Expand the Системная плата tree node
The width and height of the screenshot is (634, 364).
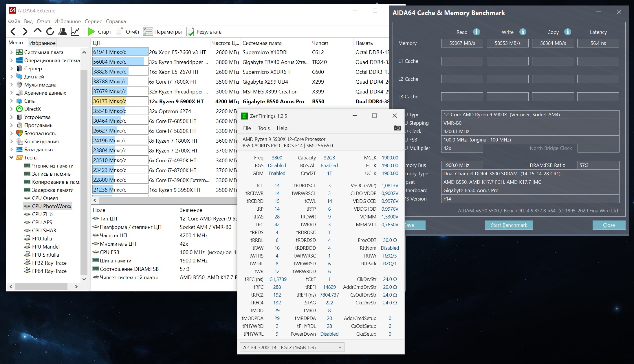[x=11, y=52]
